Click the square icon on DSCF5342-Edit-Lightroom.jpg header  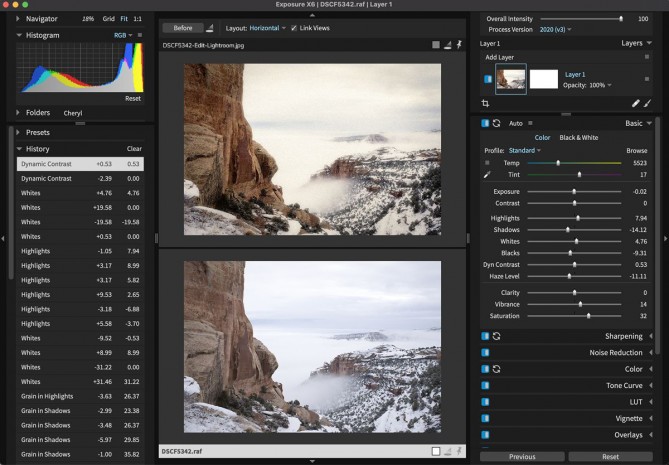(436, 45)
